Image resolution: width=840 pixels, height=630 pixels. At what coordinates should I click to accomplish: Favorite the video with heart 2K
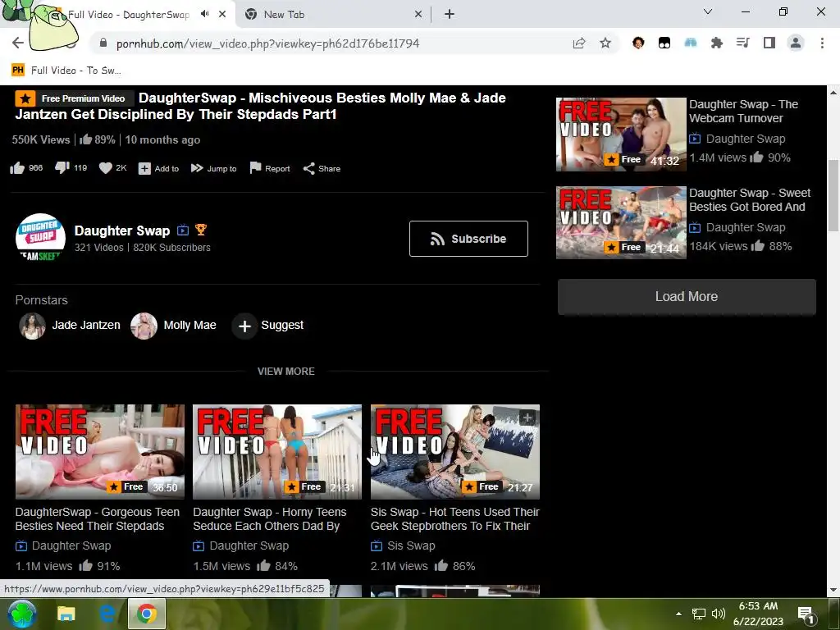pyautogui.click(x=113, y=168)
